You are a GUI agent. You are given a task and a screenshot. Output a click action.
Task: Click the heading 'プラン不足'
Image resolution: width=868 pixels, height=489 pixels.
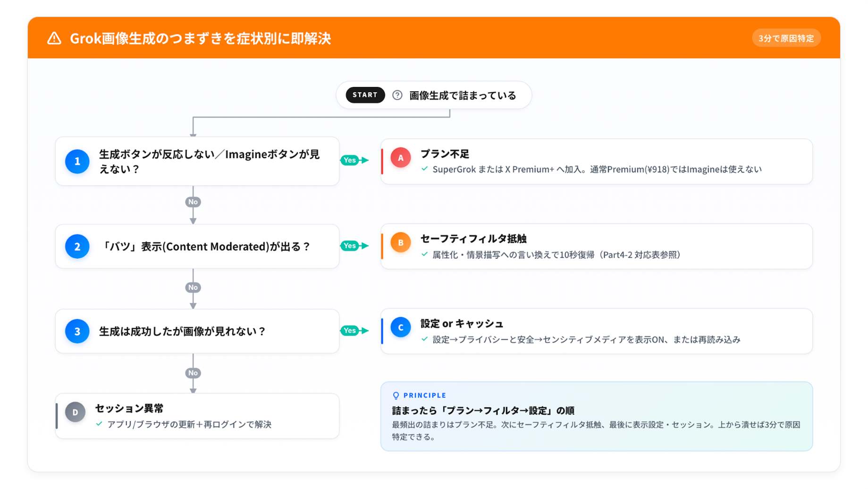[x=445, y=154]
